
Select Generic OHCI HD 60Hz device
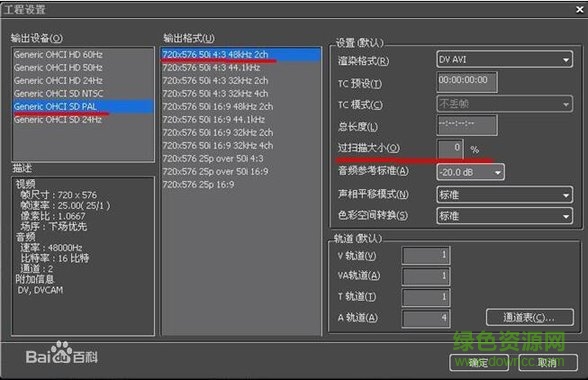(83, 55)
